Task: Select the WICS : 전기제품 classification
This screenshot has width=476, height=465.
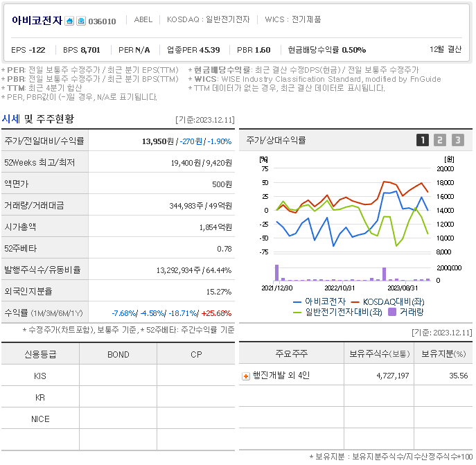Action: 293,19
